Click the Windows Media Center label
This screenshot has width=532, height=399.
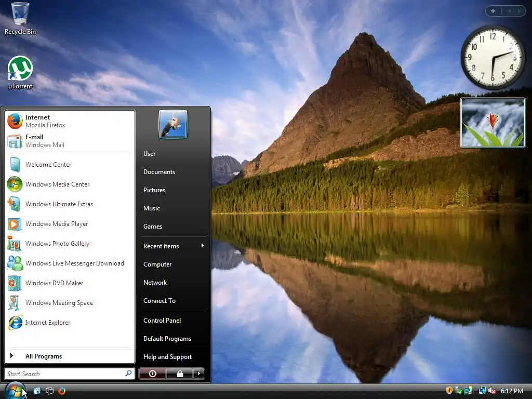click(57, 184)
